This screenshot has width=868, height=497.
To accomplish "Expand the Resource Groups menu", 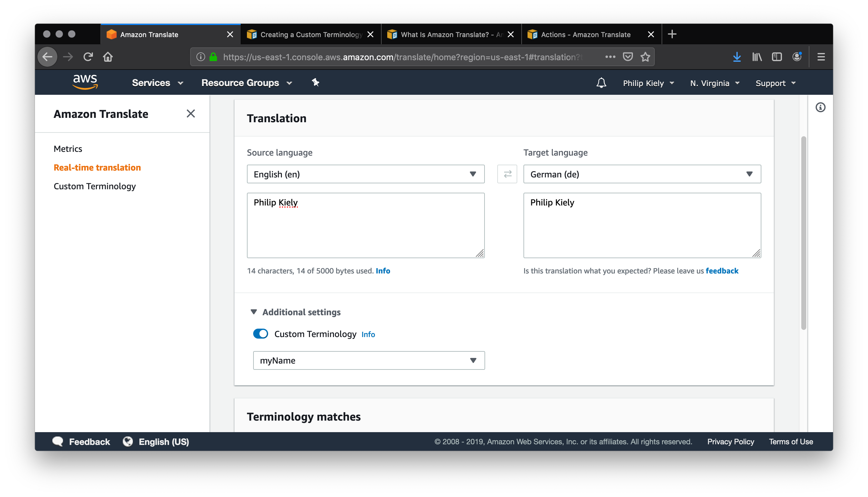I will pyautogui.click(x=247, y=83).
